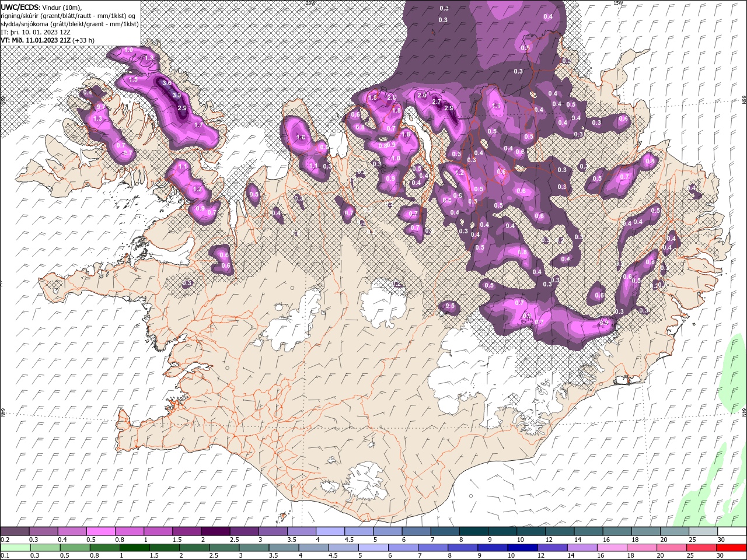Click the 'UWC/ECDS' title text
The width and height of the screenshot is (747, 560).
[x=20, y=7]
